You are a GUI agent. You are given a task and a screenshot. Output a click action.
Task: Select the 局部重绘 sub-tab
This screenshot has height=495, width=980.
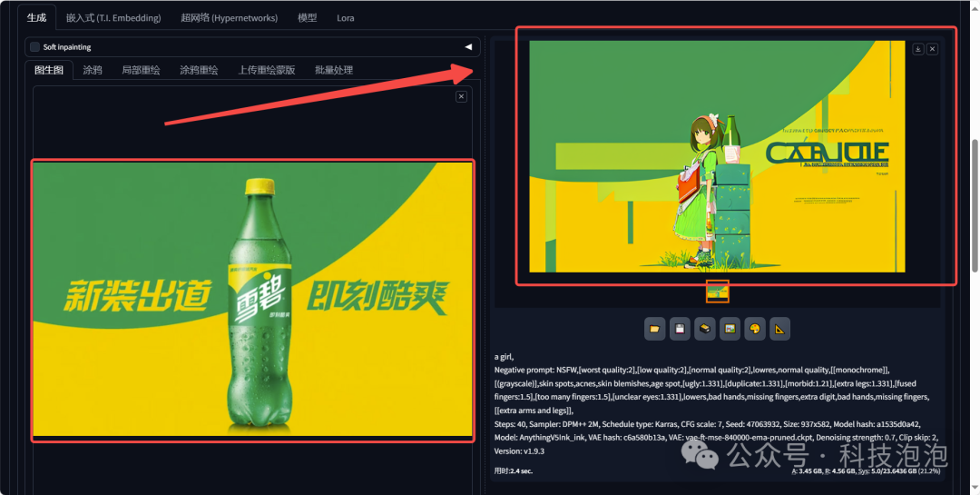tap(141, 70)
